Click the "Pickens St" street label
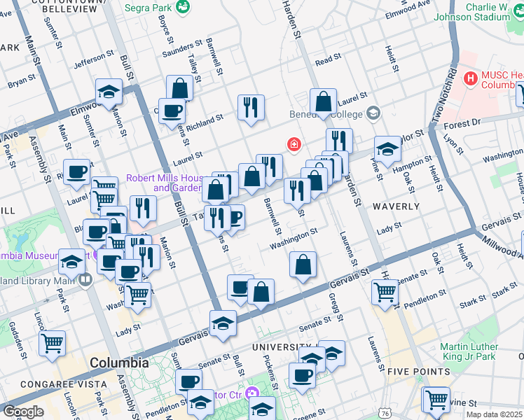 click(x=270, y=372)
